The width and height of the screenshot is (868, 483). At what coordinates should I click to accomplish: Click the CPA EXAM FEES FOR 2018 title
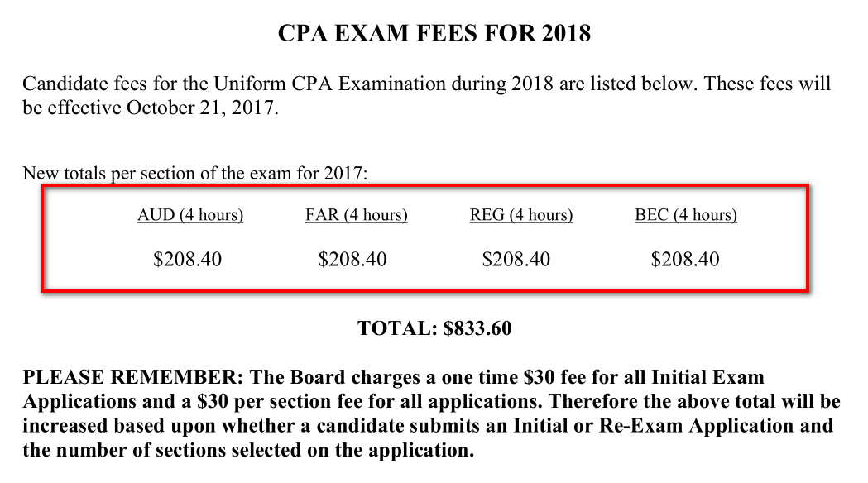pyautogui.click(x=434, y=33)
